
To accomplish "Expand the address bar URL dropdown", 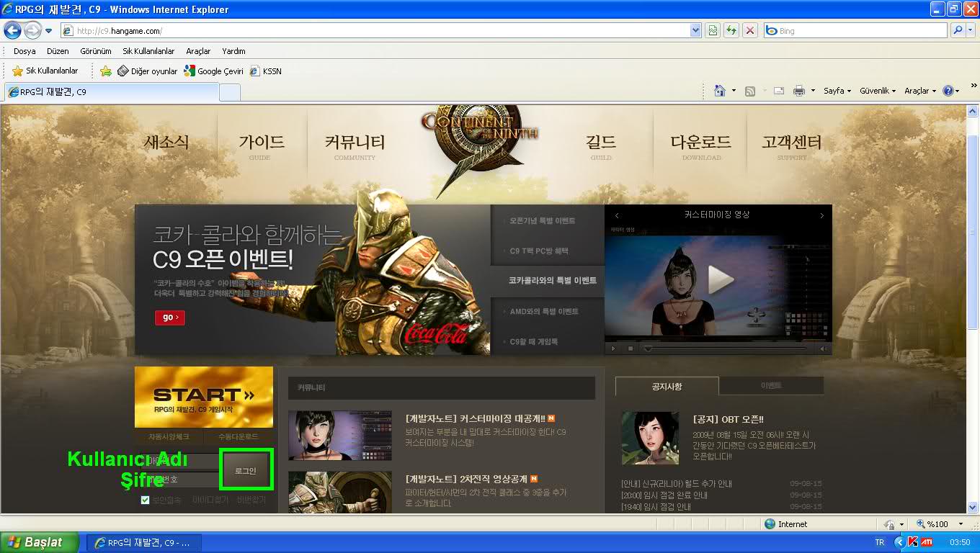I will click(695, 30).
